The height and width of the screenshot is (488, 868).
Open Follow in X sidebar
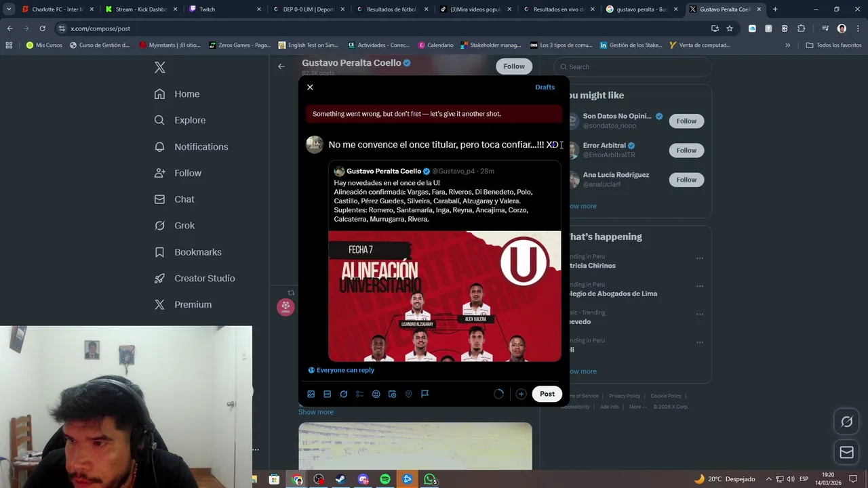tap(178, 173)
